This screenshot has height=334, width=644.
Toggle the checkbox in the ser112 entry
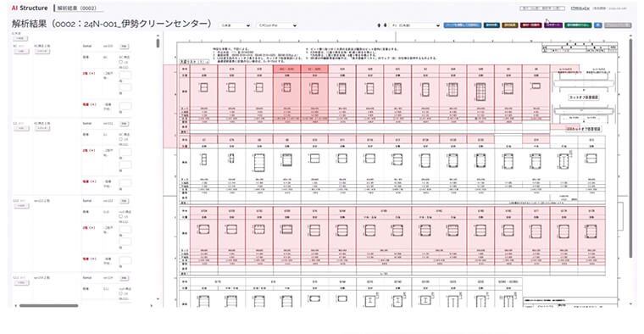pos(120,216)
